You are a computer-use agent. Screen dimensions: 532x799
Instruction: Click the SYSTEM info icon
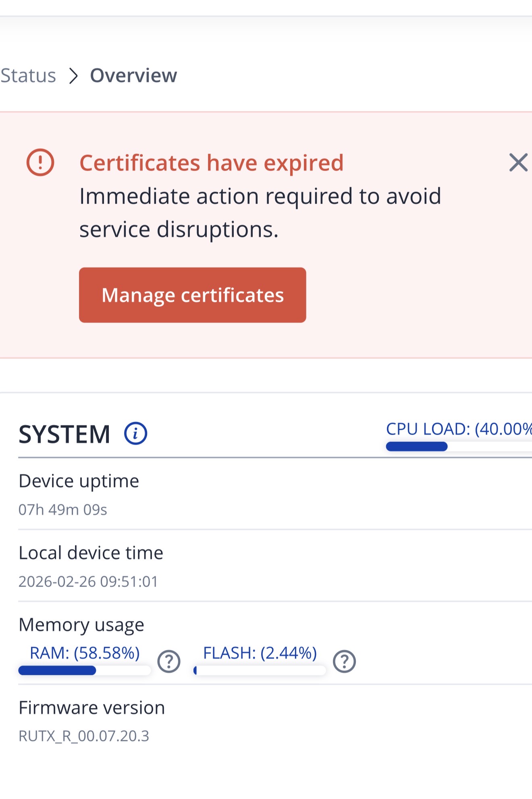pyautogui.click(x=135, y=434)
